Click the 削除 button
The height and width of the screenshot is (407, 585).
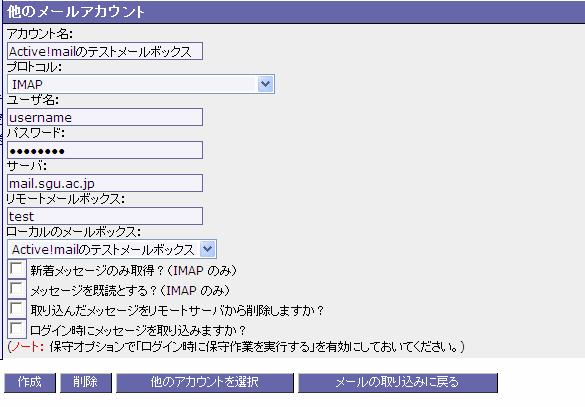[x=86, y=382]
